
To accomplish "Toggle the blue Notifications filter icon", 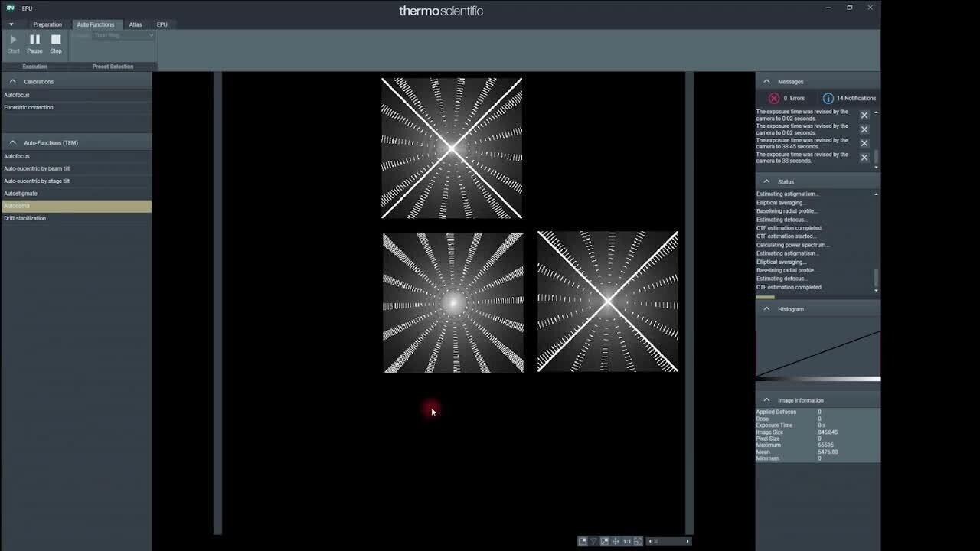I will point(828,98).
